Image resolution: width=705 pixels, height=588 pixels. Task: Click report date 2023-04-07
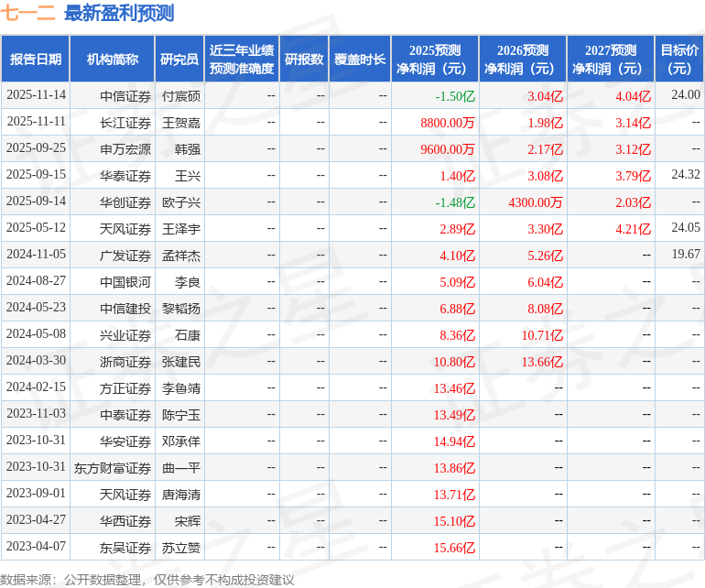(36, 546)
